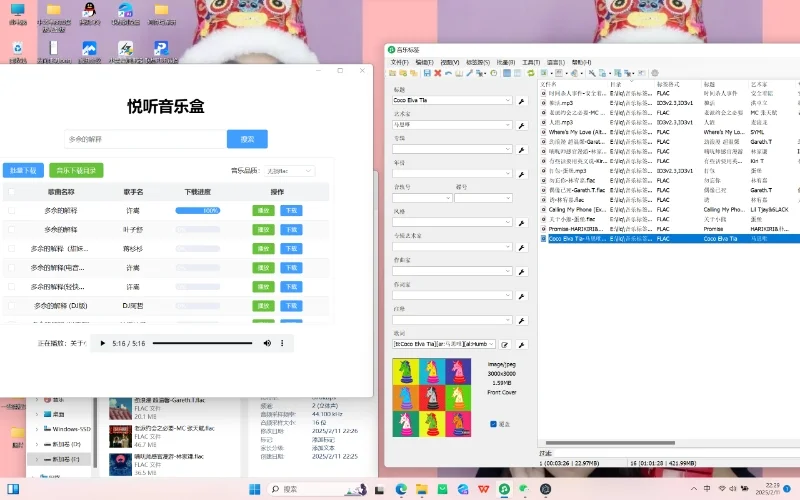Toggle select-all checkbox in song table header
The height and width of the screenshot is (500, 800).
[x=11, y=192]
